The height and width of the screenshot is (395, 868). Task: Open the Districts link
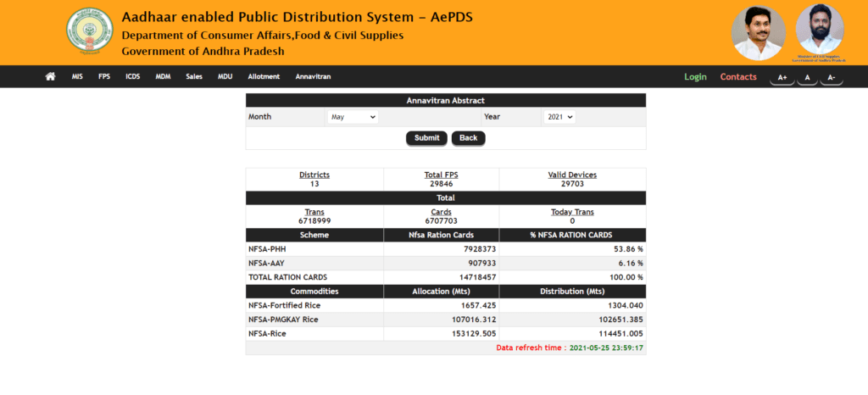[x=314, y=175]
